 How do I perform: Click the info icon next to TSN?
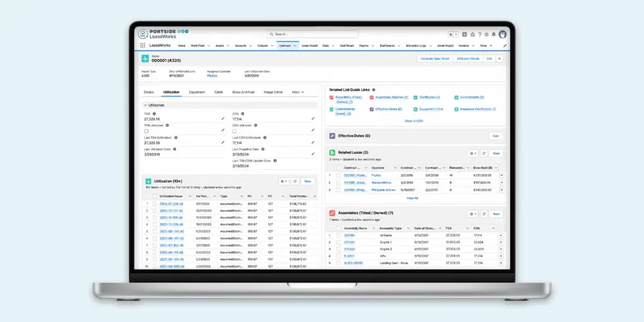[x=155, y=114]
